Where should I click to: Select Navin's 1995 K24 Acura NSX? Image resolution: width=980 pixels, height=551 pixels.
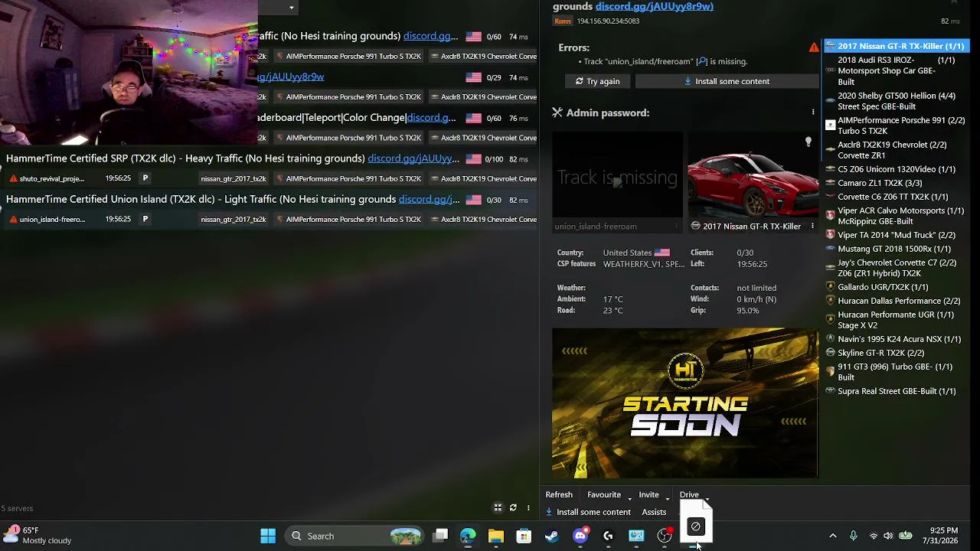897,339
